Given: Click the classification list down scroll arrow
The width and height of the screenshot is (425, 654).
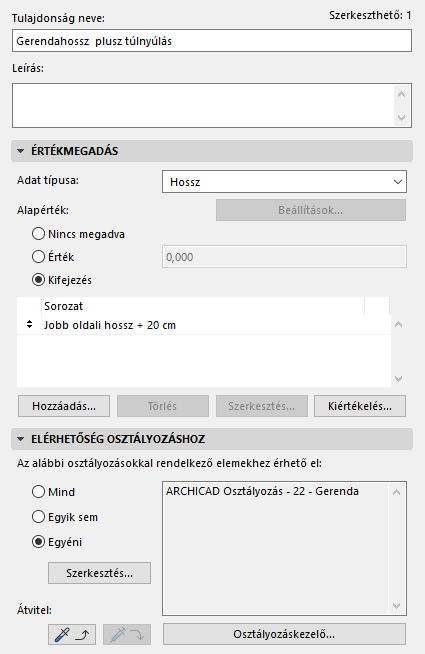Looking at the screenshot, I should coord(396,606).
